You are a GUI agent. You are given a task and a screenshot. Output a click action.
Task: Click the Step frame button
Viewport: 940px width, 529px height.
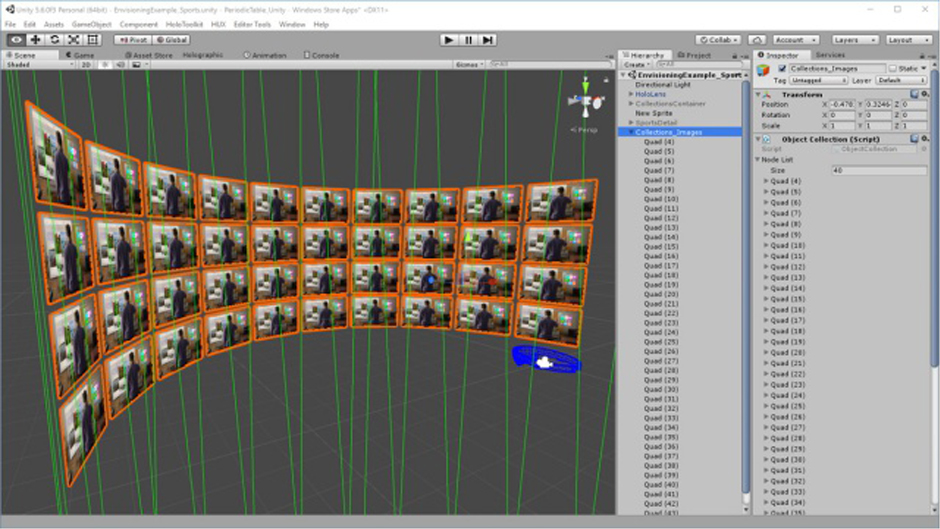click(488, 40)
